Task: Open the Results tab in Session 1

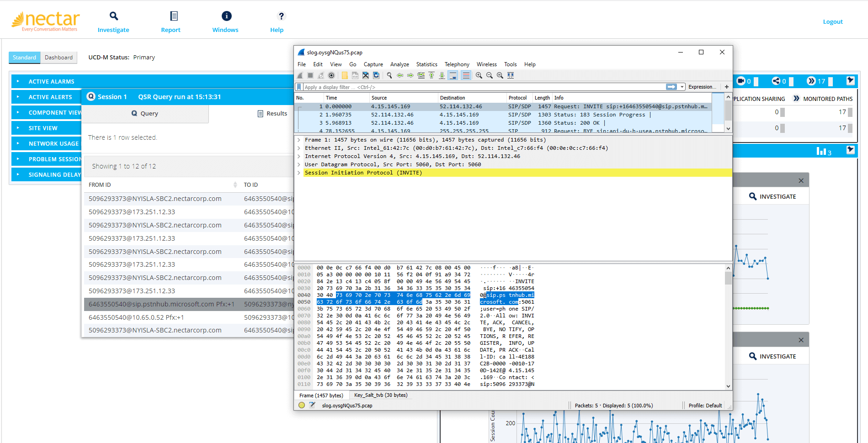Action: click(x=272, y=113)
